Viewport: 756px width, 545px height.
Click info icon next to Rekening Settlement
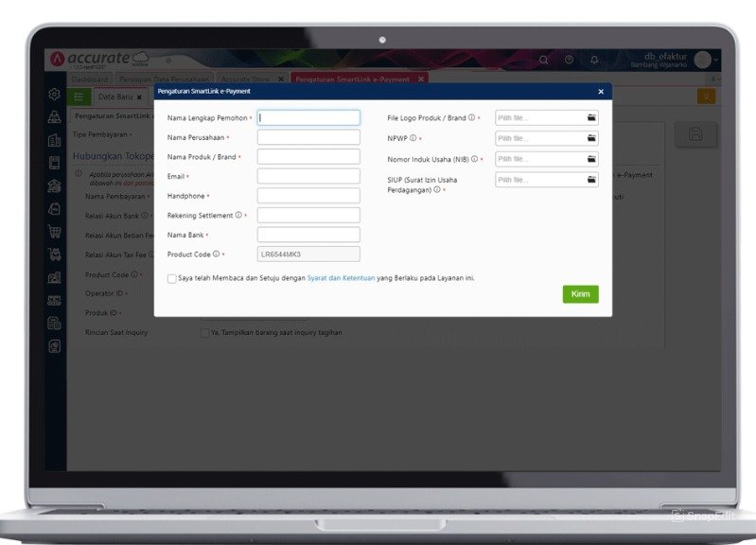(x=238, y=215)
